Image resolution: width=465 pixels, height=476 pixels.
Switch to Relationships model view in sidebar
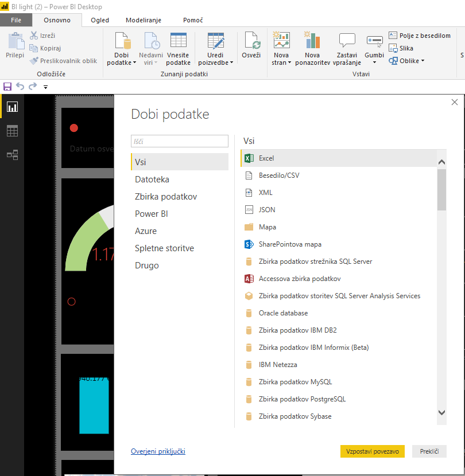12,155
